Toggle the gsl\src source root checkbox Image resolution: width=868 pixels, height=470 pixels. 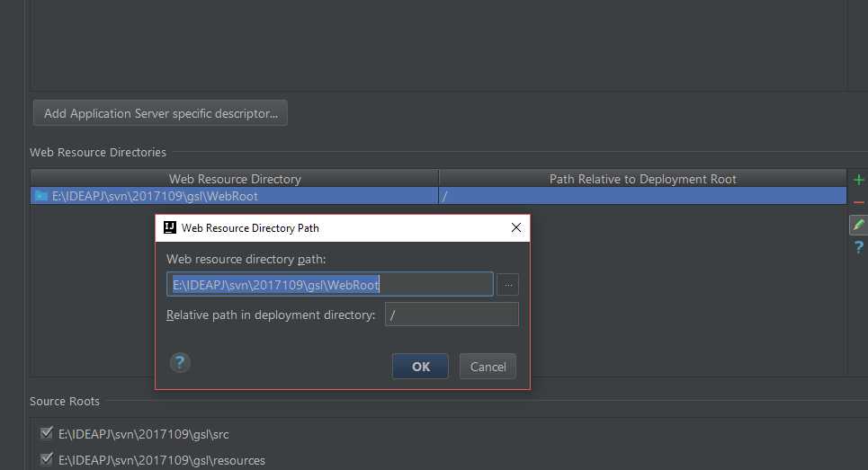[x=47, y=434]
